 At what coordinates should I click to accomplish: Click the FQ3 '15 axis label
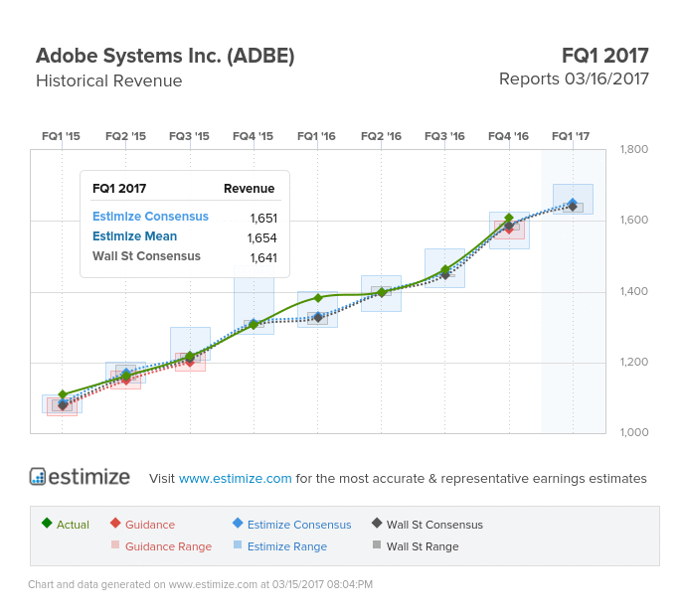(189, 136)
